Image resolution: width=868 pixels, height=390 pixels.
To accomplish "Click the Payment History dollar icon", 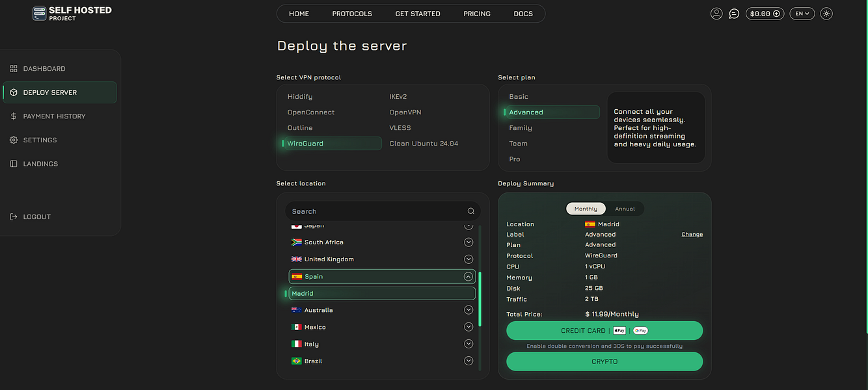I will click(14, 116).
